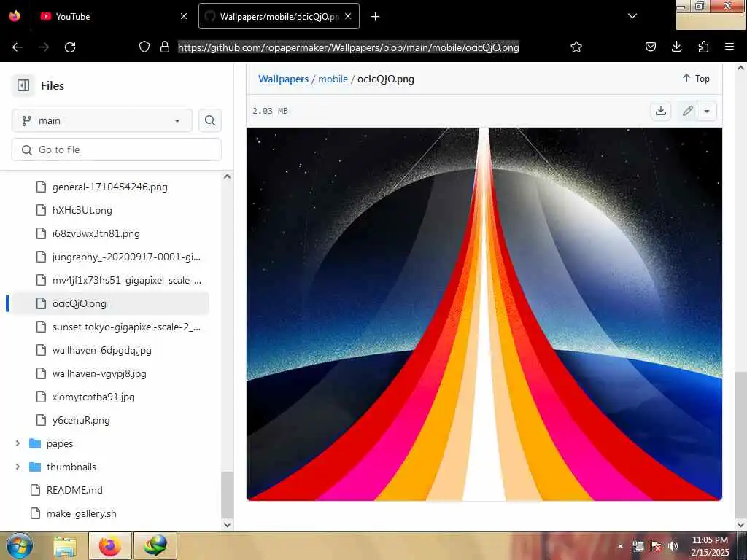The height and width of the screenshot is (560, 747).
Task: Open hXHc3Ut.png in file tree
Action: 82,210
